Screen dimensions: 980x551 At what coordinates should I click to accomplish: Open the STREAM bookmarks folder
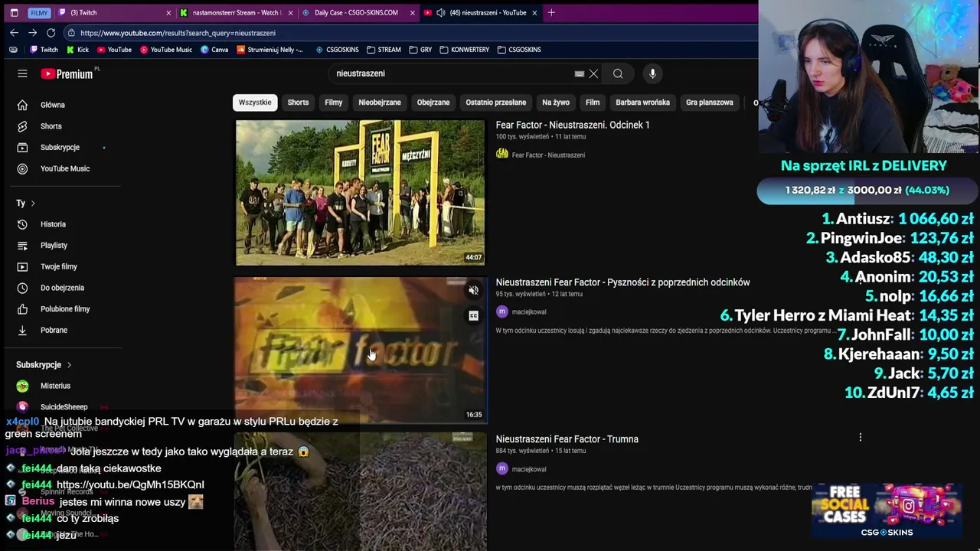coord(384,50)
